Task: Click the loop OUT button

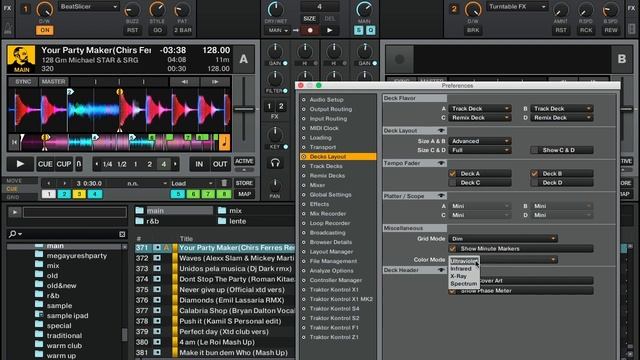Action: [x=220, y=164]
